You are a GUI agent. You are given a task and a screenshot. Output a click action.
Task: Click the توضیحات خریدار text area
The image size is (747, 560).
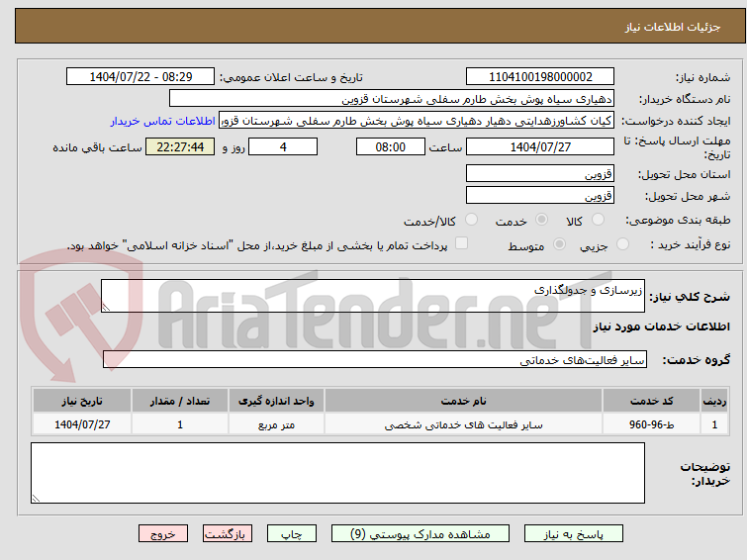pos(337,473)
